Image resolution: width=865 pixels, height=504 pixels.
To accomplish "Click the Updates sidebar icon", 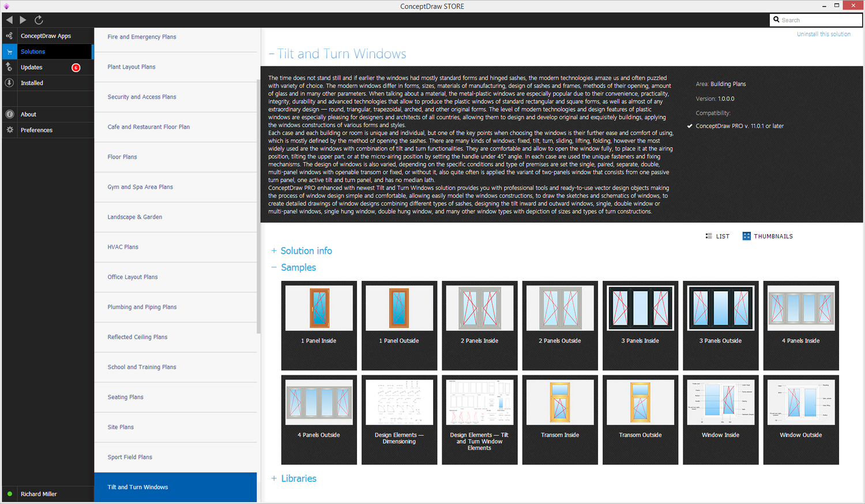I will [9, 67].
